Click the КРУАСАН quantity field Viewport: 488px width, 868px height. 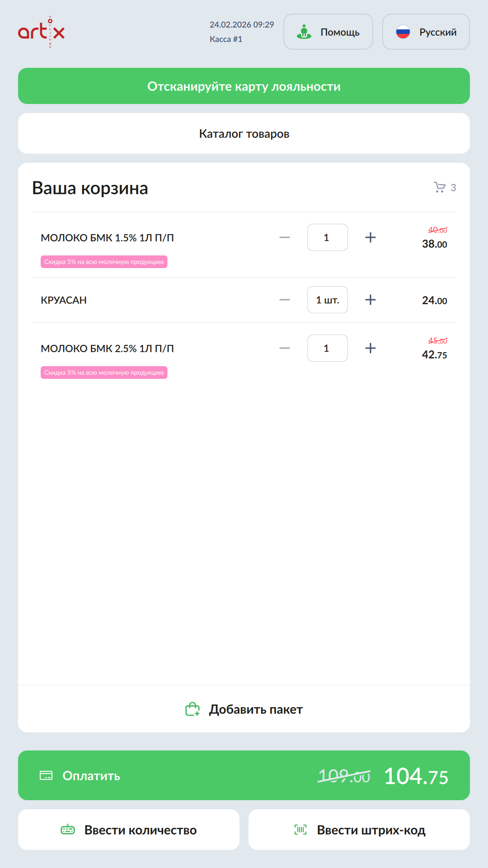point(327,300)
